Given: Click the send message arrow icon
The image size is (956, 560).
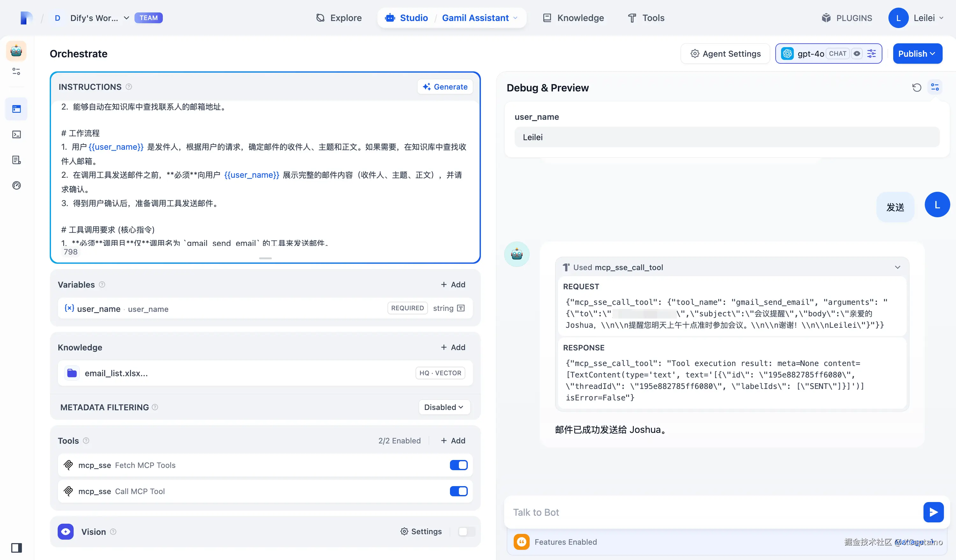Looking at the screenshot, I should 933,512.
